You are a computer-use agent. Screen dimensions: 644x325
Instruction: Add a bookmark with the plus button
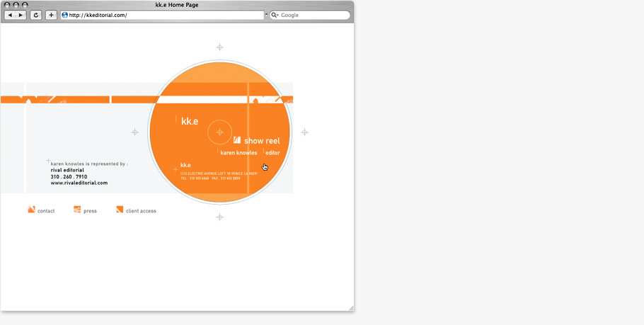51,15
